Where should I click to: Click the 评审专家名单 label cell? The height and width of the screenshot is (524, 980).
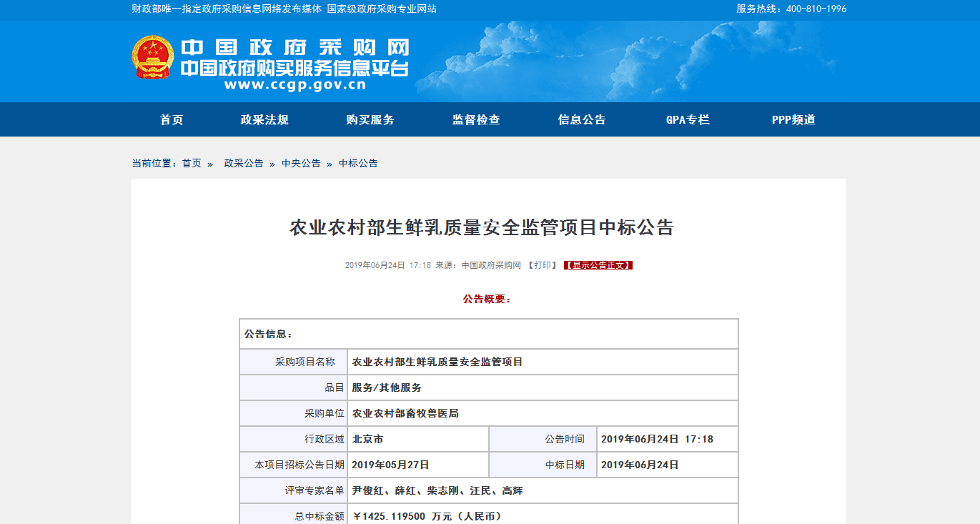point(294,490)
